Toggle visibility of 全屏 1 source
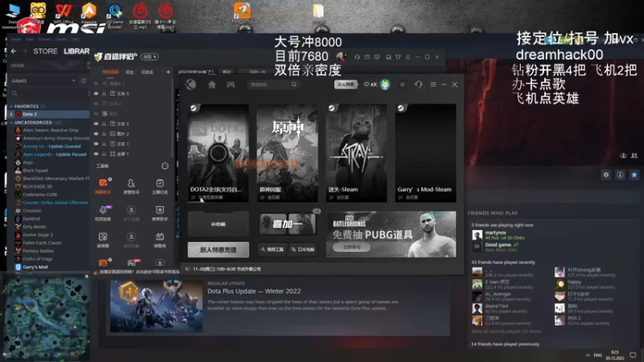 coord(96,154)
